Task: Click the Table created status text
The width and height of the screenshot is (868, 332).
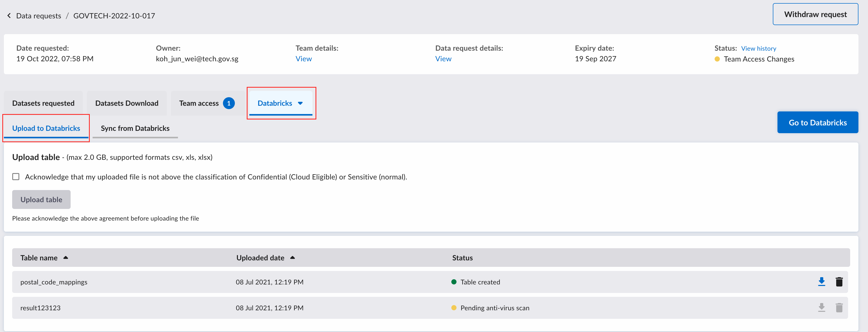Action: (480, 282)
